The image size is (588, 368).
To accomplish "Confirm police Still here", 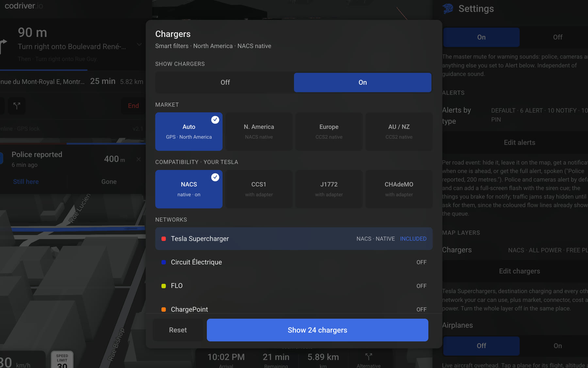I will [x=26, y=182].
